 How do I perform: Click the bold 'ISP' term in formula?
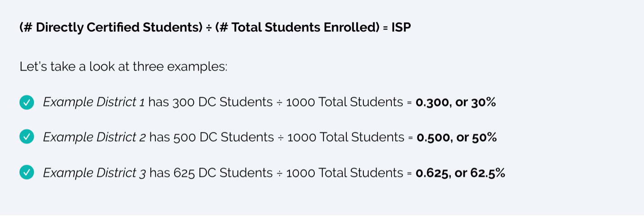pos(401,28)
